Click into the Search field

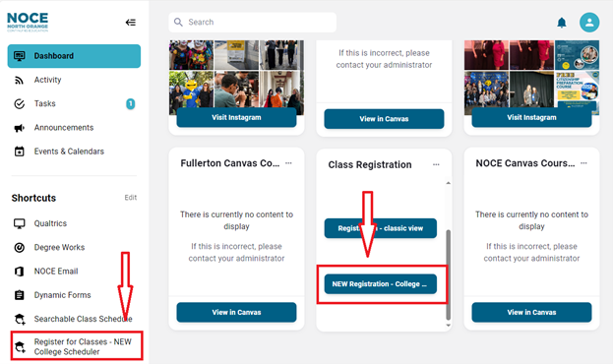[x=253, y=23]
